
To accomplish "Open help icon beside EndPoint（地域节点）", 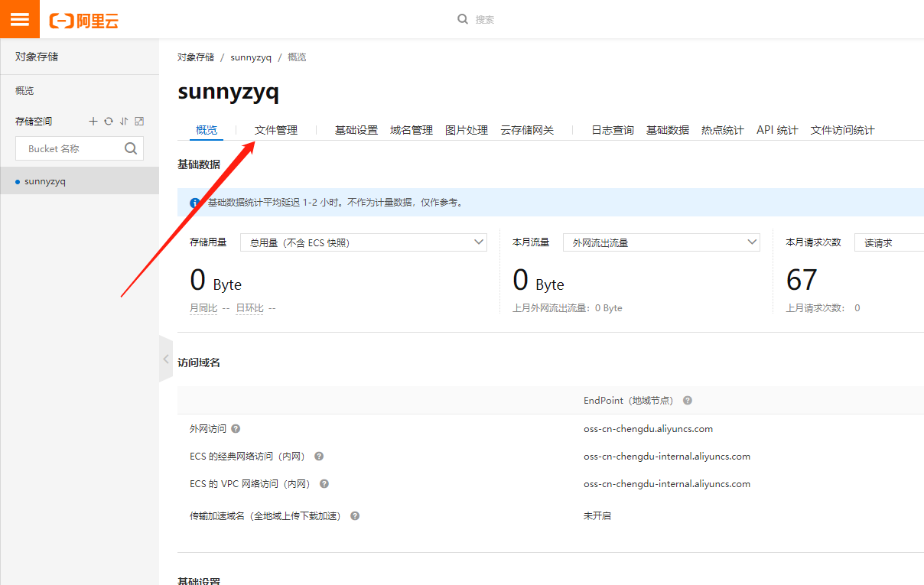I will point(688,401).
